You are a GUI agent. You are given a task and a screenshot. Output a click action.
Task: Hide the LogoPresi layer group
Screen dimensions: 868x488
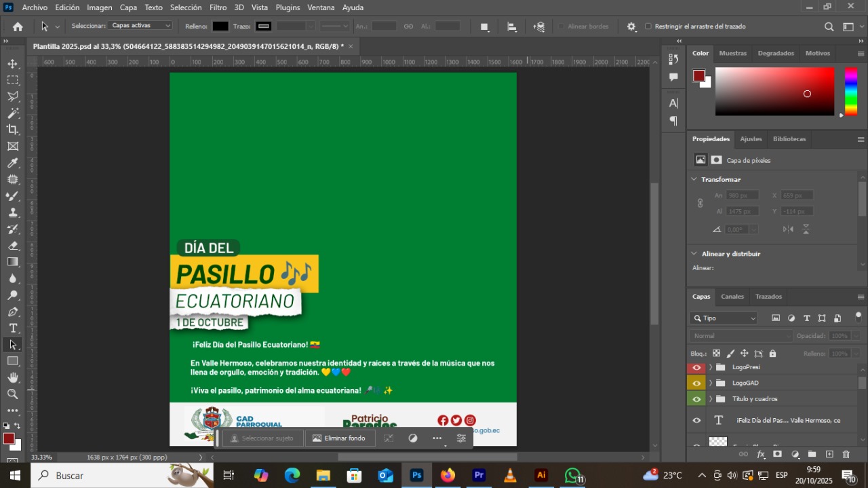click(696, 367)
